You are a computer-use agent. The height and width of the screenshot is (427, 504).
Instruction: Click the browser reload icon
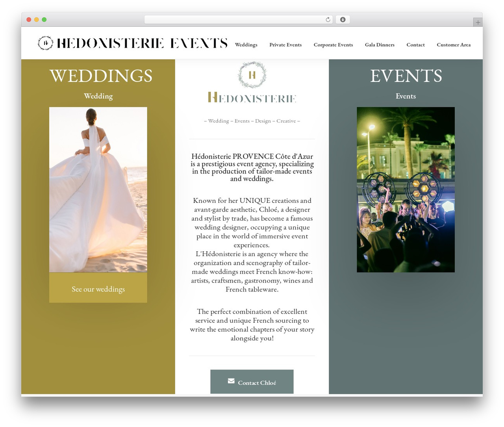coord(328,20)
